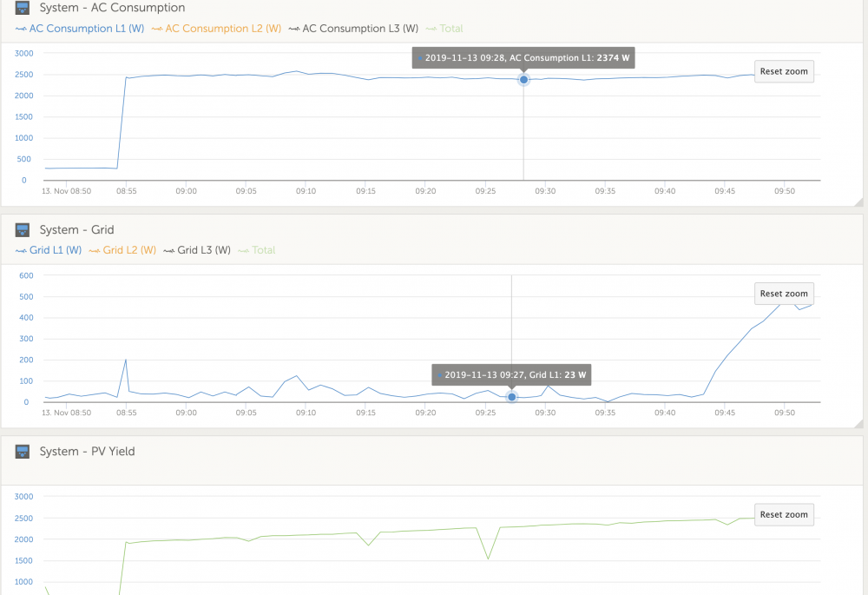Click the 600 y-axis label on Grid chart
Viewport: 868px width, 595px height.
tap(26, 275)
